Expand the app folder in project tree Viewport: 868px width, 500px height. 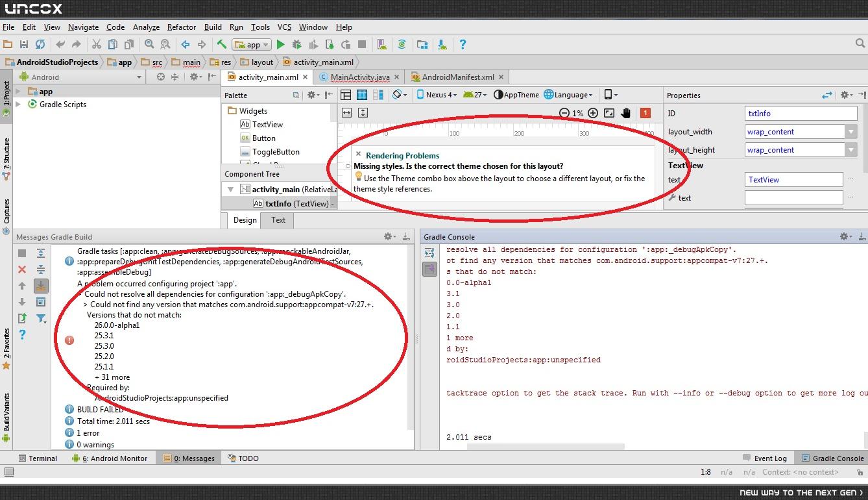click(x=19, y=92)
